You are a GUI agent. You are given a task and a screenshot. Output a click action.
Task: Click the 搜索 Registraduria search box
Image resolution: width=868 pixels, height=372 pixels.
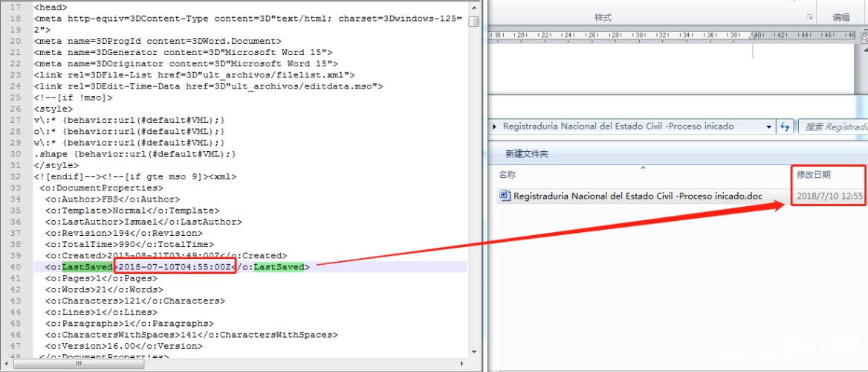click(832, 127)
